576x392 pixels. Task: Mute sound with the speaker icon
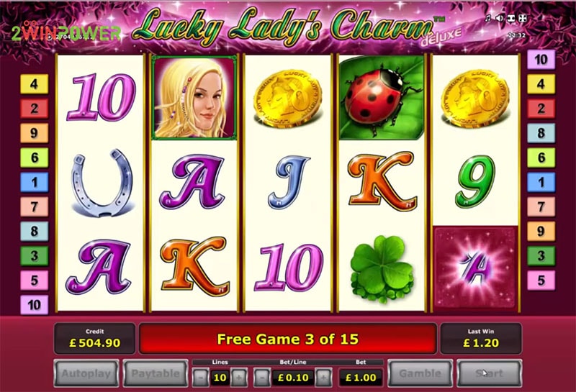tap(499, 18)
